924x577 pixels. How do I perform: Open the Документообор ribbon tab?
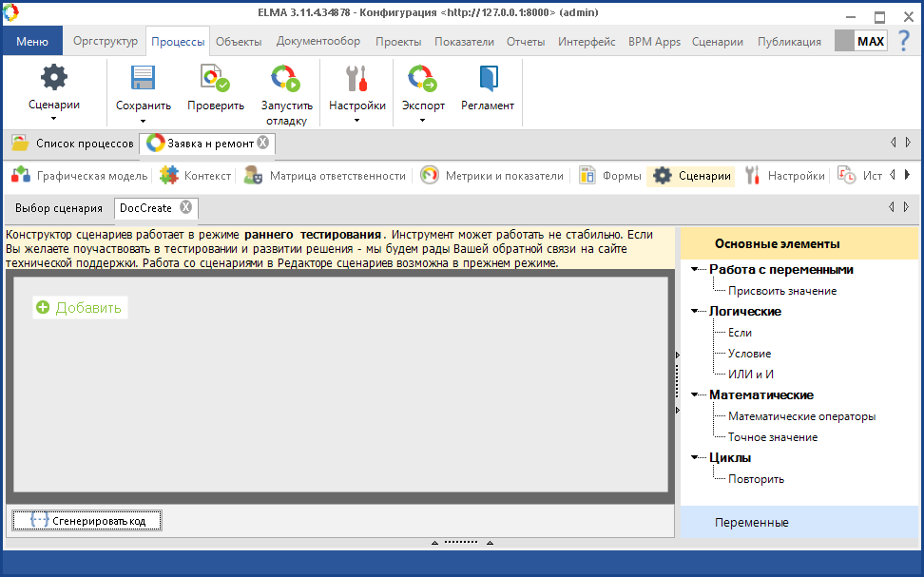pos(318,41)
